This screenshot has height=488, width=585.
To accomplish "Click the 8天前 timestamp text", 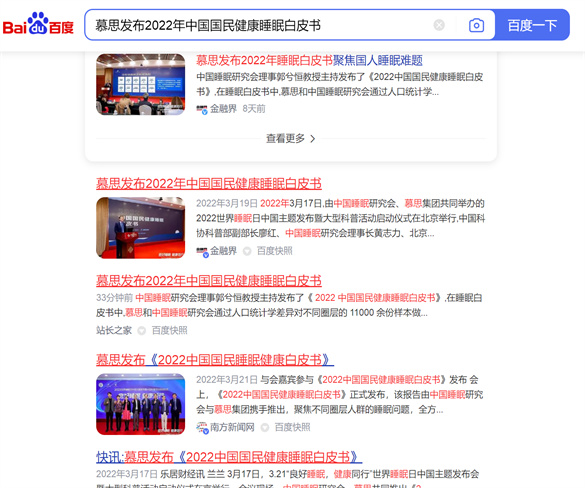I will [254, 109].
